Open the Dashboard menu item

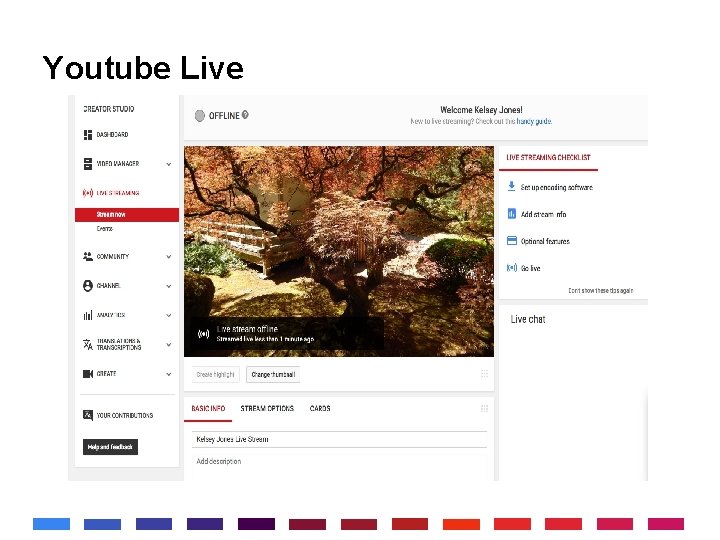[112, 135]
